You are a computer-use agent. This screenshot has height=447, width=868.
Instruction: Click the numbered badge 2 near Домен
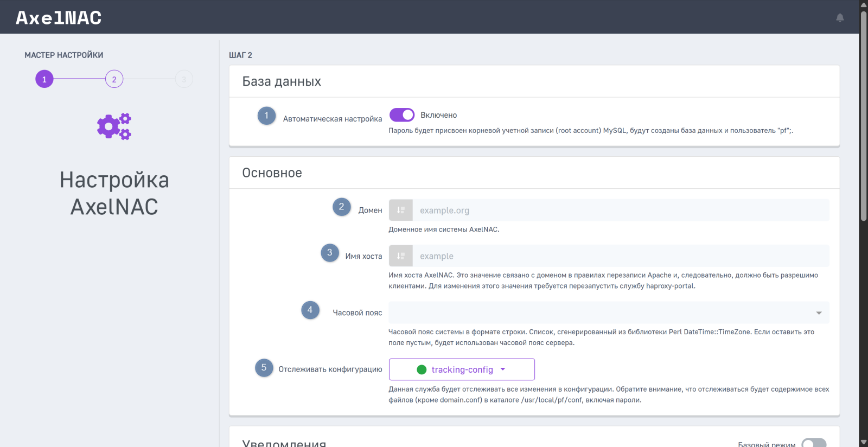[341, 207]
